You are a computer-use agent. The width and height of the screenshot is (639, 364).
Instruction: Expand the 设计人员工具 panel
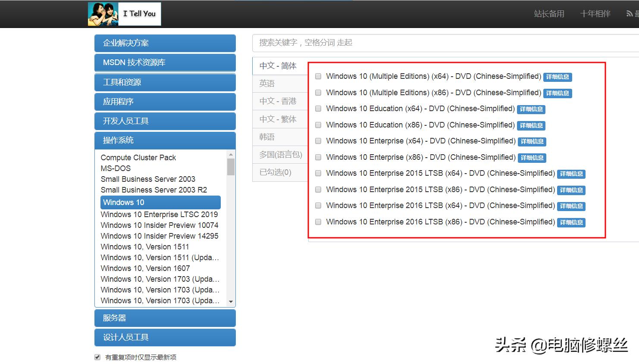165,337
